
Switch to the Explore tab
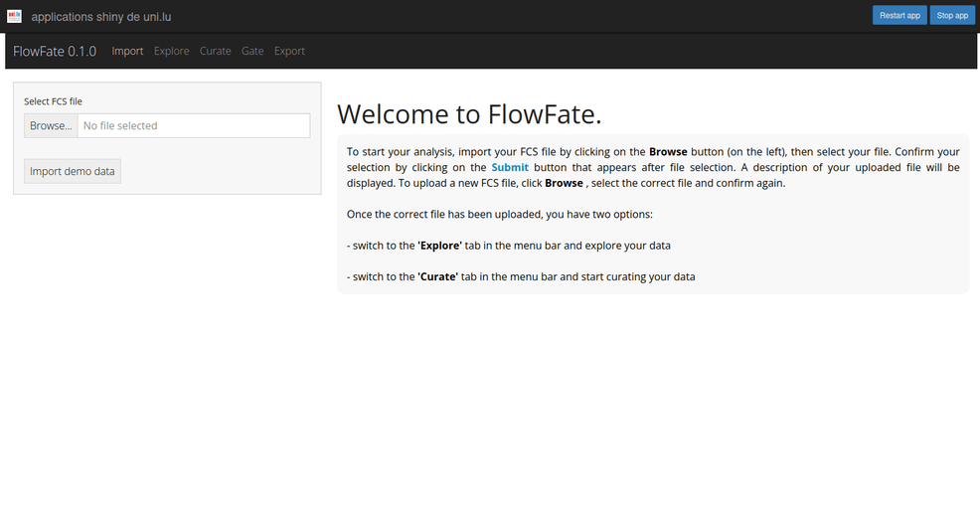[x=171, y=52]
